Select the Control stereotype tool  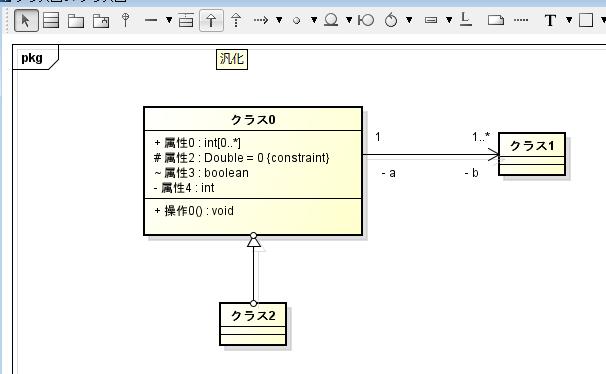click(x=391, y=20)
